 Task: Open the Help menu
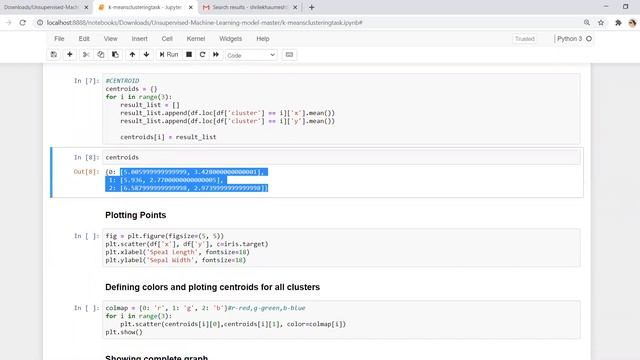(x=263, y=39)
